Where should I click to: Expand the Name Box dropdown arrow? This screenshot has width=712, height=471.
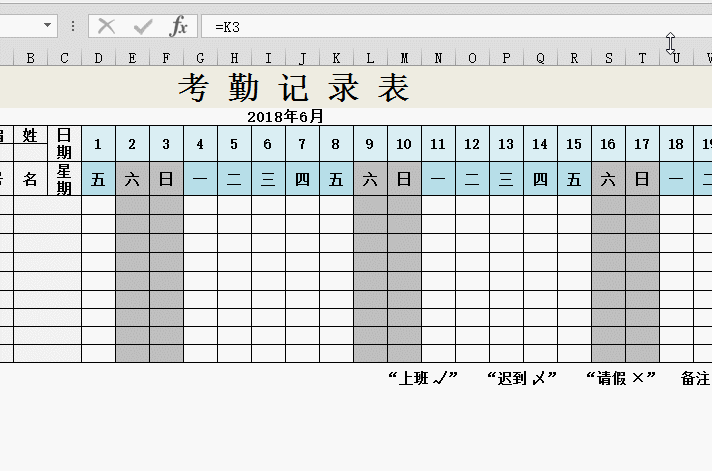click(x=46, y=26)
